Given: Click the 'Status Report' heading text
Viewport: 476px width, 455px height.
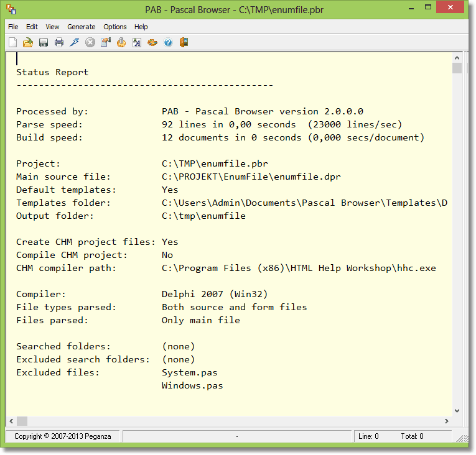Looking at the screenshot, I should pyautogui.click(x=52, y=72).
